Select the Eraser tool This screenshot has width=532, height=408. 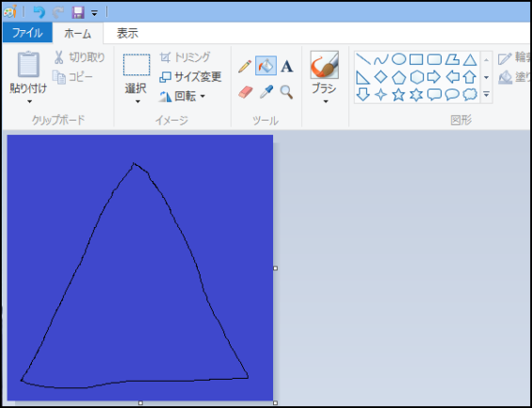pyautogui.click(x=246, y=92)
